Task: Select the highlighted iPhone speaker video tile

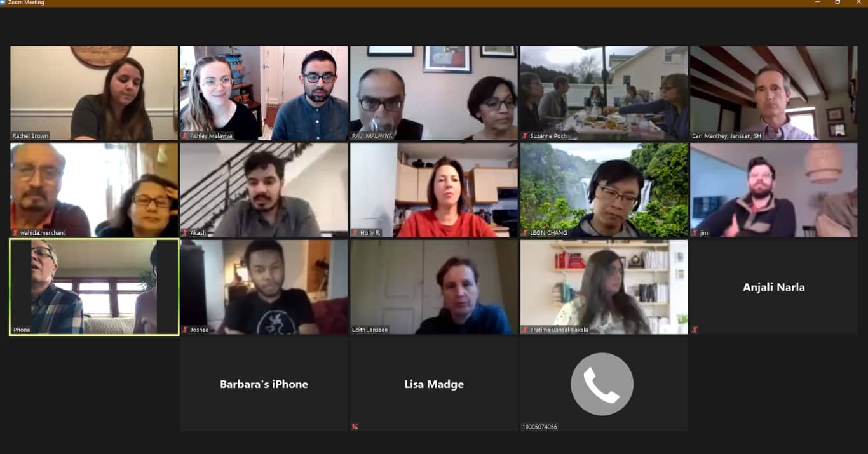Action: [x=94, y=286]
